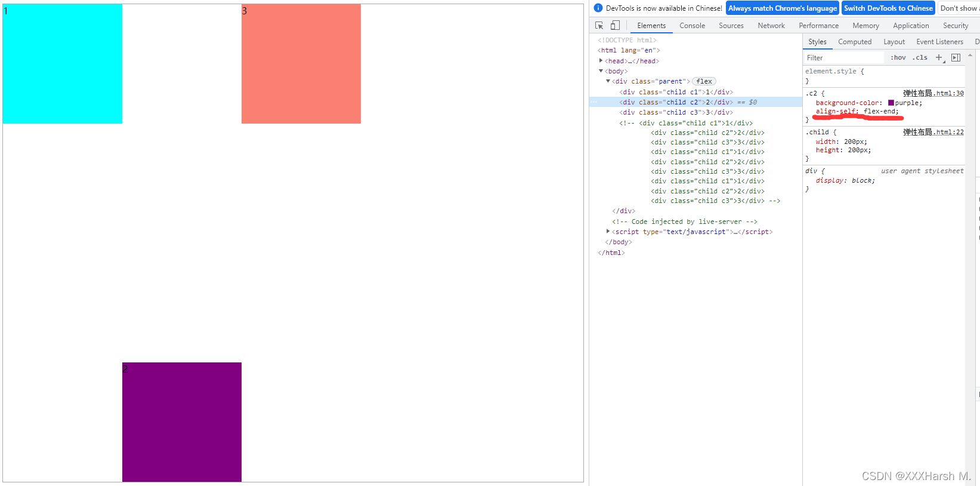Click the cyan box labeled 1
The image size is (980, 486).
coord(63,64)
